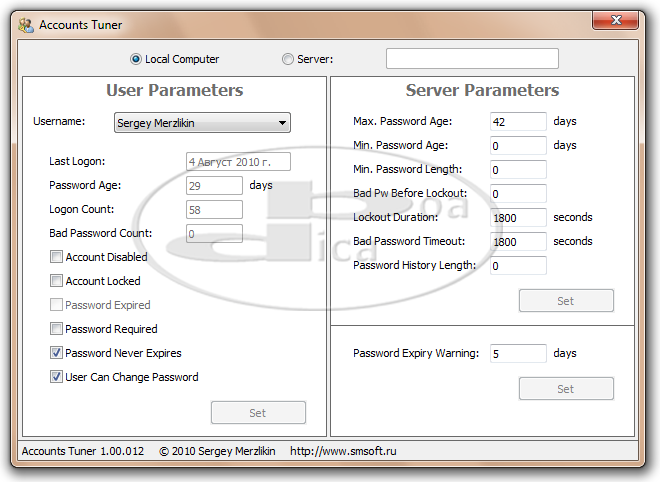The width and height of the screenshot is (660, 482).
Task: Click the Min. Password Age field
Action: (518, 145)
